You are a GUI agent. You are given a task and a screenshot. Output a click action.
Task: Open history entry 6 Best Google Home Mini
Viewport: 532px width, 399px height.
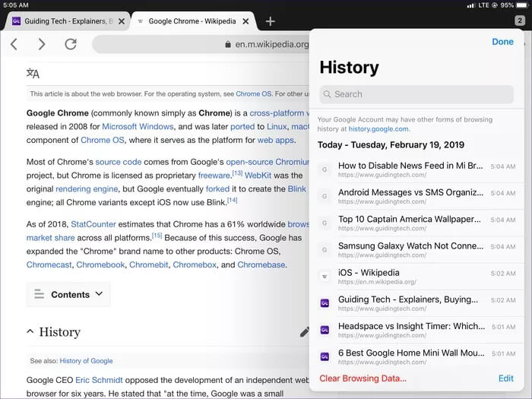pos(417,356)
